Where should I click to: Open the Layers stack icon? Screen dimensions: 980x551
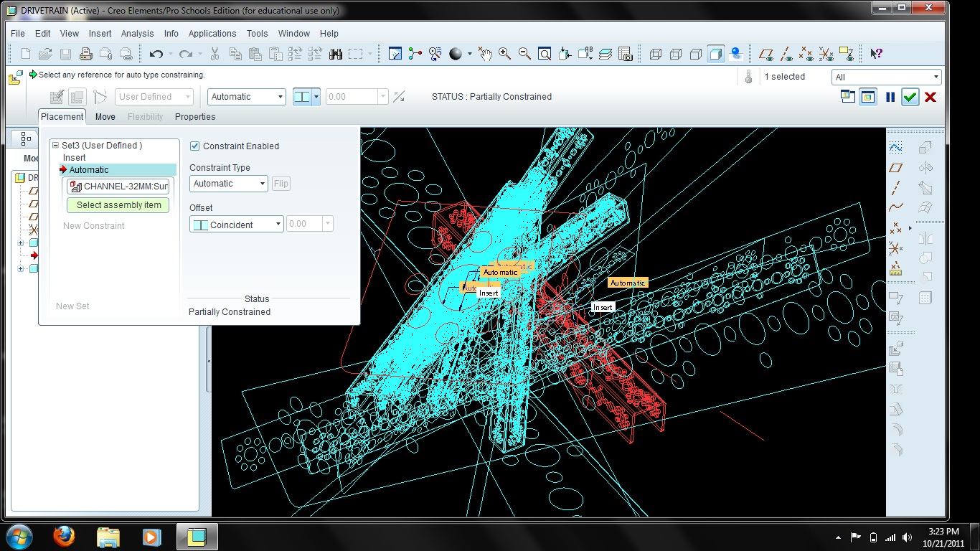[x=606, y=54]
